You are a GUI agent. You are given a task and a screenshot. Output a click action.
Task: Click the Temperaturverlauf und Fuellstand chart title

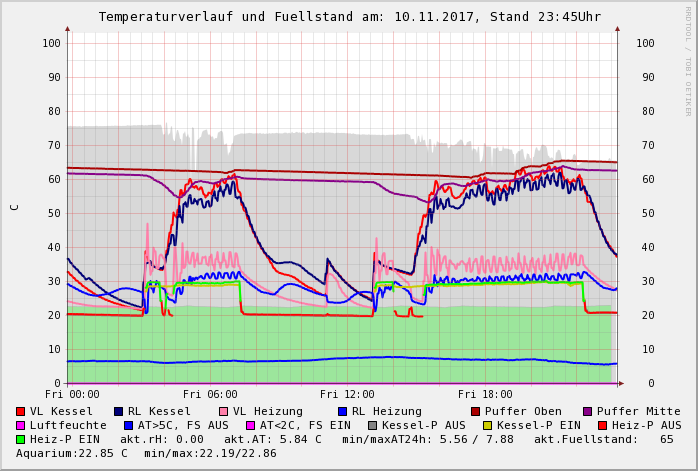[x=349, y=17]
